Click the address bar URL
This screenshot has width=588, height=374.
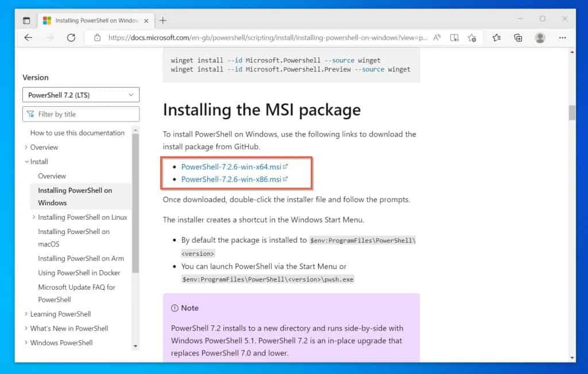268,37
